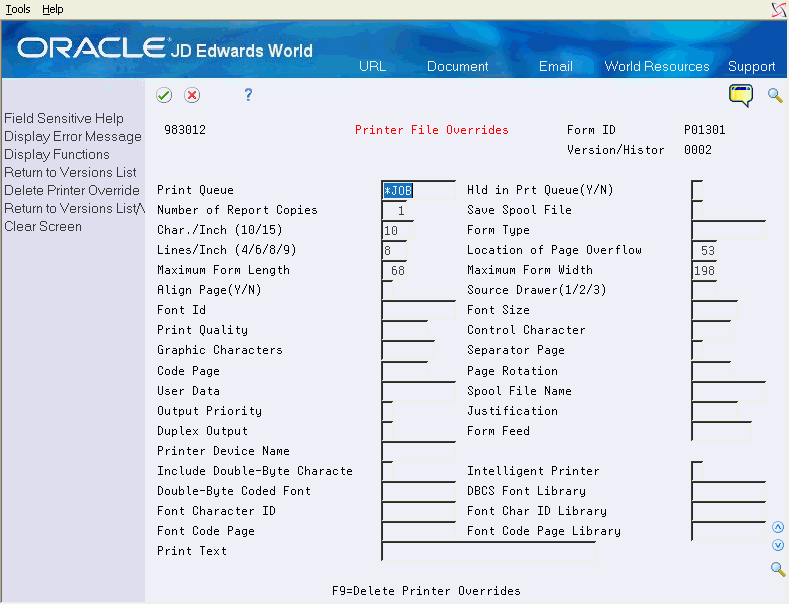Viewport: 789px width, 604px height.
Task: Click the Output Priority field
Action: (387, 411)
